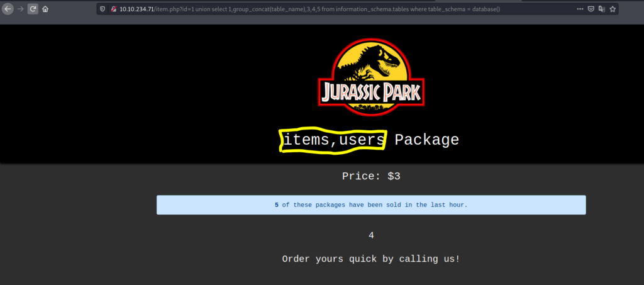Viewport: 644px width, 285px height.
Task: Open the page actions three-dot menu
Action: point(579,9)
